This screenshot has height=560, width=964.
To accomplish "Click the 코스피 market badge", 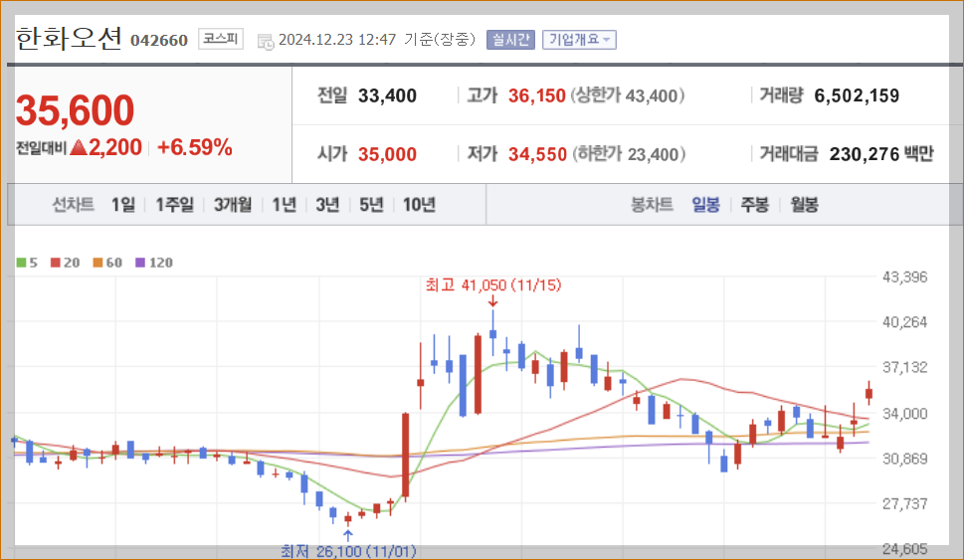I will (221, 39).
